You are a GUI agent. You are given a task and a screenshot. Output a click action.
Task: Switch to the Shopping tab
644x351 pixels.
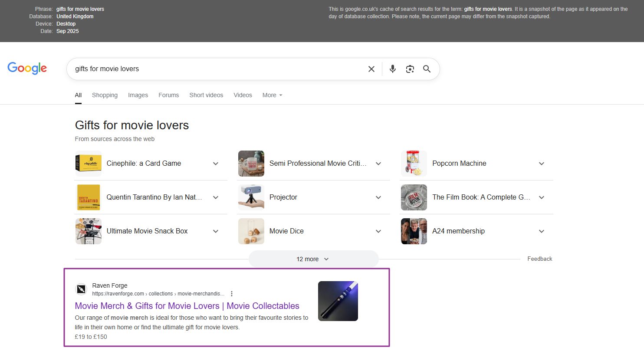tap(105, 95)
